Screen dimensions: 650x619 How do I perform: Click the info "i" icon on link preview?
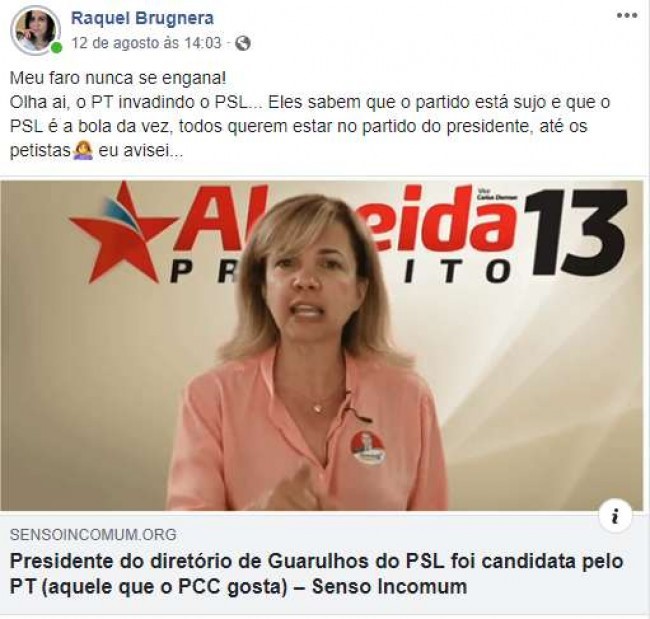pyautogui.click(x=616, y=517)
